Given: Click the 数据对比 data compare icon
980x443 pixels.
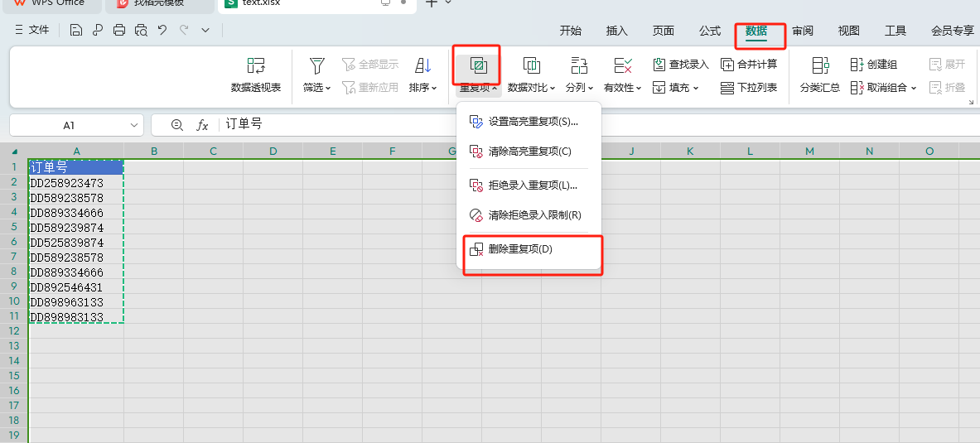Looking at the screenshot, I should (x=531, y=65).
